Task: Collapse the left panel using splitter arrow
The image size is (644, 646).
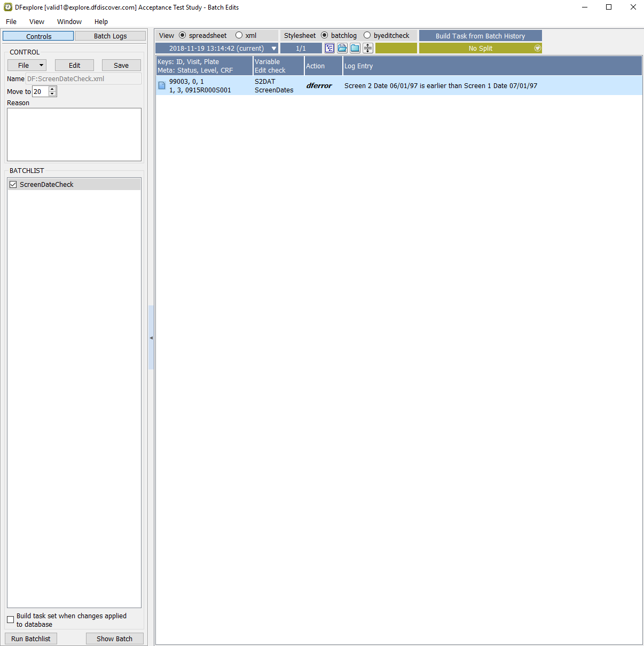Action: click(x=151, y=337)
